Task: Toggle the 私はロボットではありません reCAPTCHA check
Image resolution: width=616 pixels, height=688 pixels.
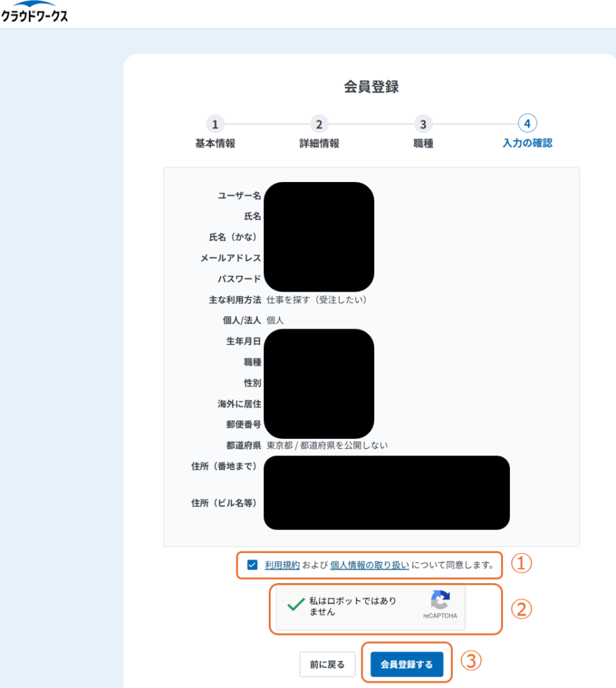Action: coord(296,605)
